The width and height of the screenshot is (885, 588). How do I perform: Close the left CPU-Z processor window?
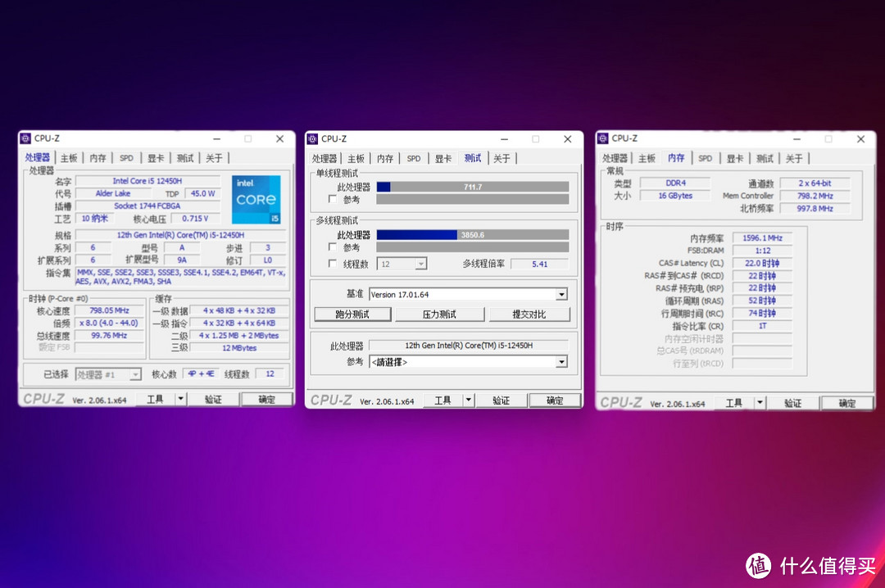(x=279, y=139)
